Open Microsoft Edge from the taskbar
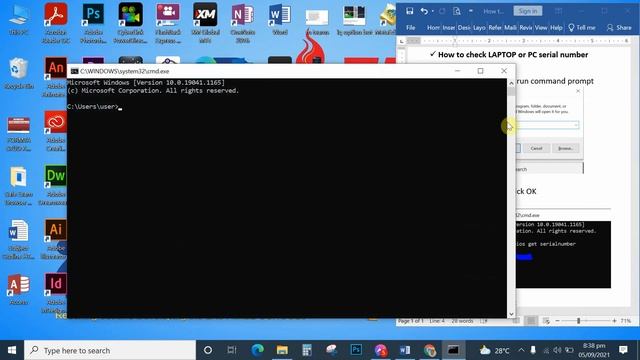640x360 pixels. [x=257, y=350]
